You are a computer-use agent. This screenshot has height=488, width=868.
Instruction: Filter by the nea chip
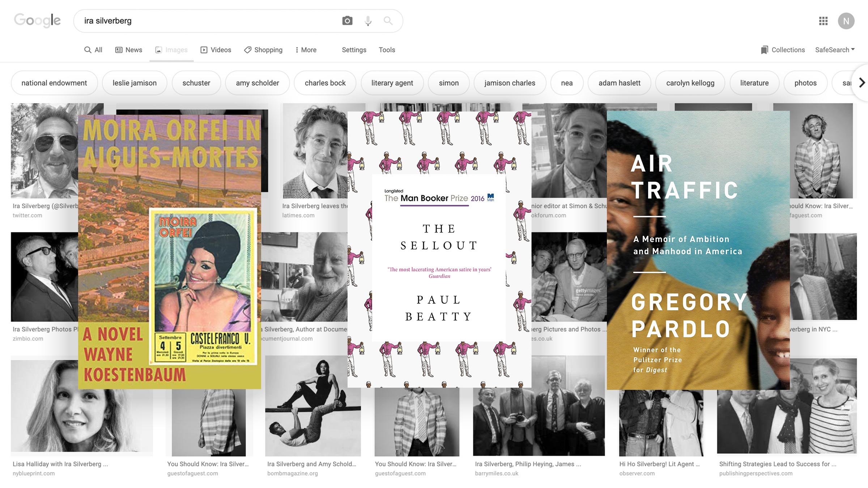pyautogui.click(x=567, y=83)
